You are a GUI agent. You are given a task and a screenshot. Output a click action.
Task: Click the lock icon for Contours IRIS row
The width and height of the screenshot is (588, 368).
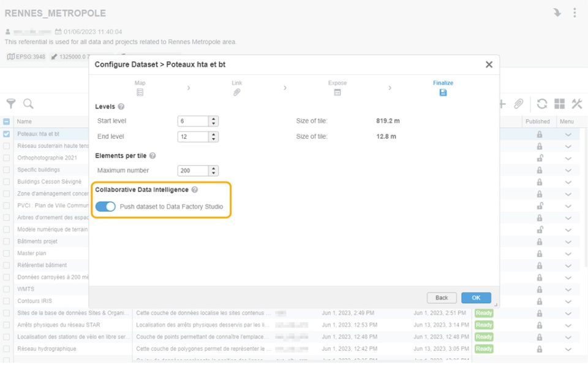point(539,301)
